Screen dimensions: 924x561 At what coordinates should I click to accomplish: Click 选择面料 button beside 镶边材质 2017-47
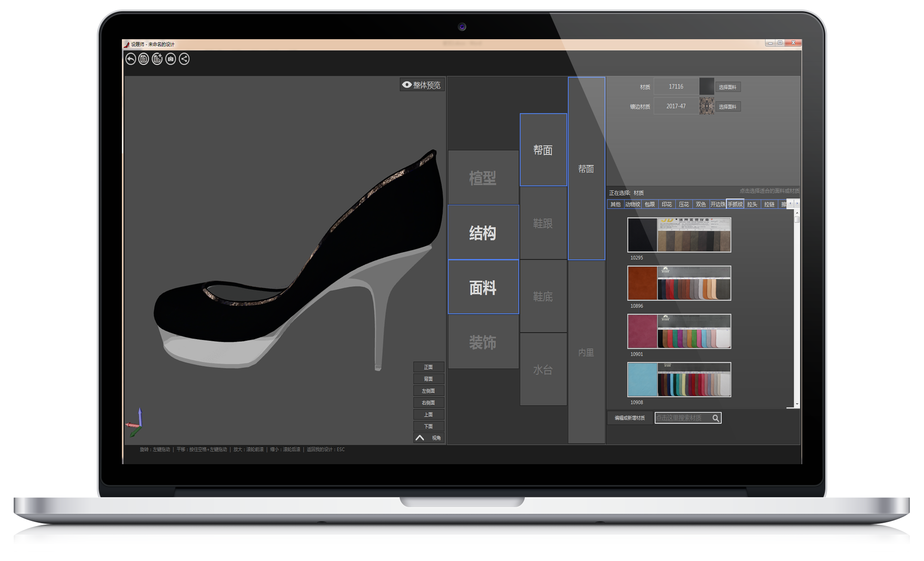727,107
